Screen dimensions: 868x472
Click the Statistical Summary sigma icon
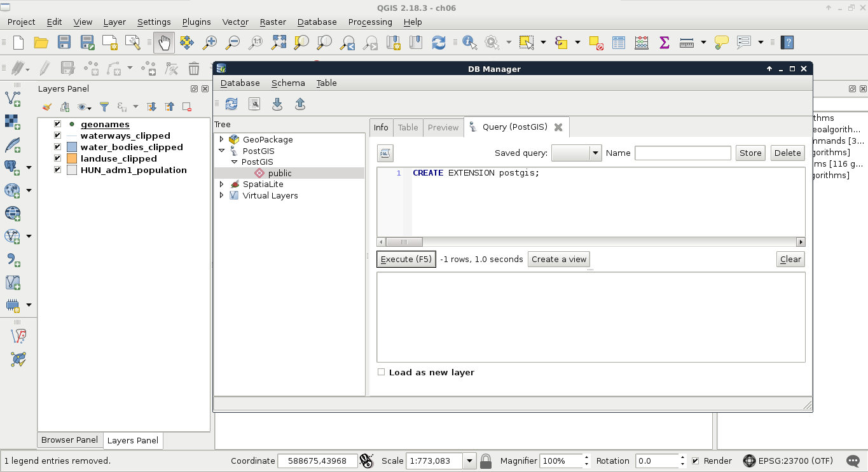pyautogui.click(x=664, y=43)
